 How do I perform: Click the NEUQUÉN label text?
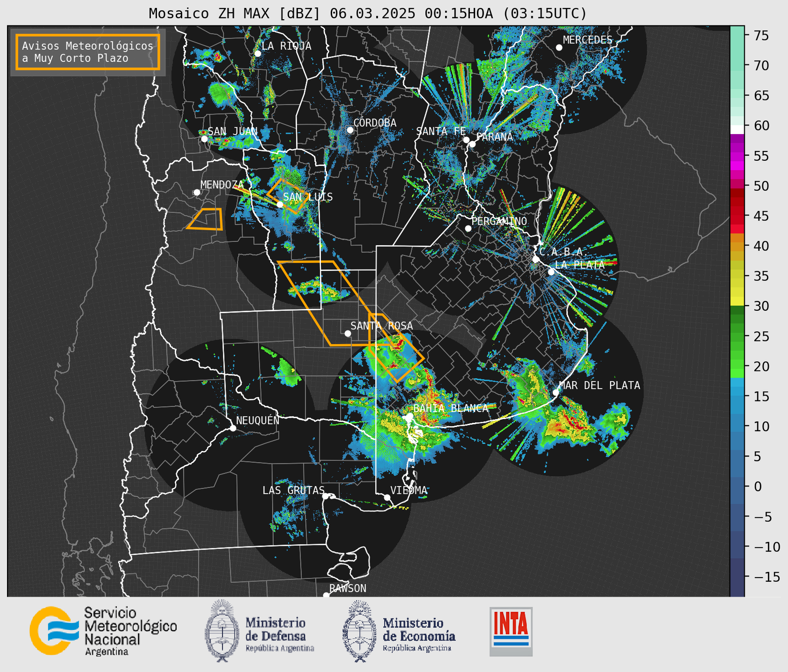tap(257, 420)
